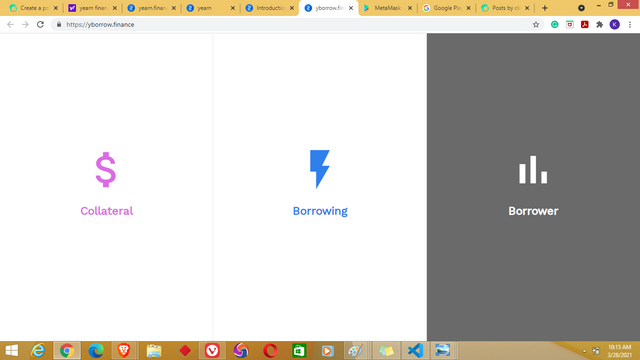Open the sticky notes taskbar icon
Screen dimensions: 640x360
386,351
